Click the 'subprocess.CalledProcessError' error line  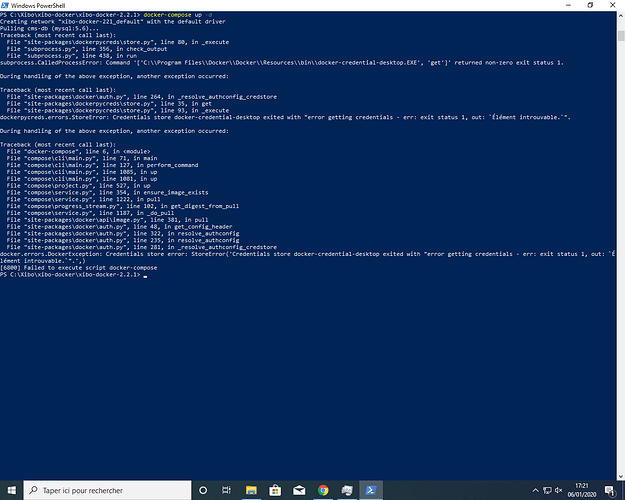coord(281,63)
